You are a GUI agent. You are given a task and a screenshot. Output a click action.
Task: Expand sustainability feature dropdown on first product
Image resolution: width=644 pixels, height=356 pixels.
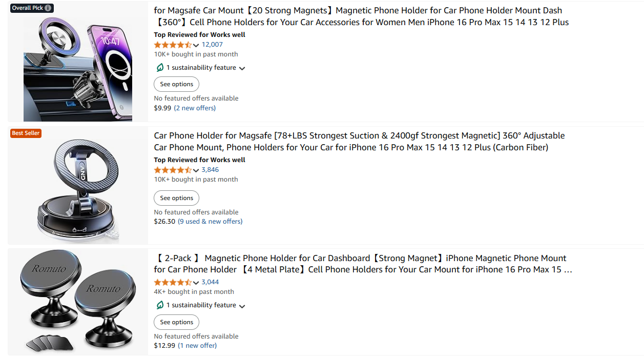(242, 68)
